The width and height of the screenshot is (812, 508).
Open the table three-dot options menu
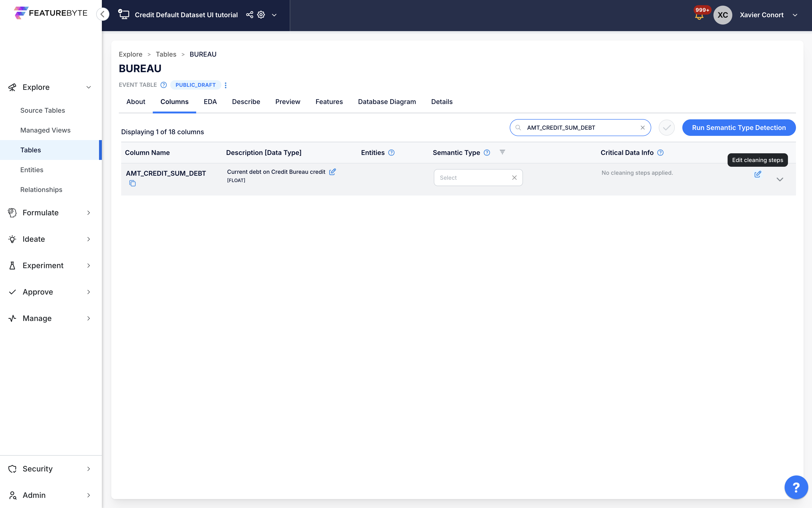point(226,85)
